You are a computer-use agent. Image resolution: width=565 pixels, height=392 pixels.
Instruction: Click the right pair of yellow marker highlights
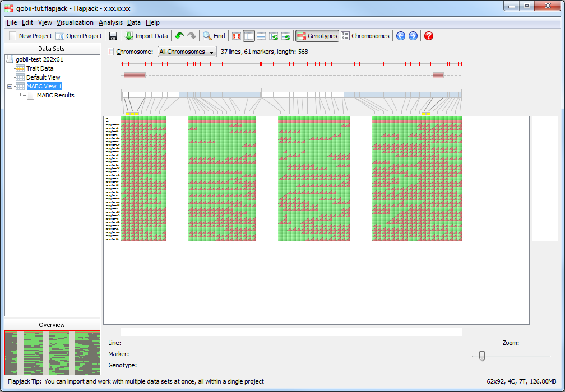(426, 113)
